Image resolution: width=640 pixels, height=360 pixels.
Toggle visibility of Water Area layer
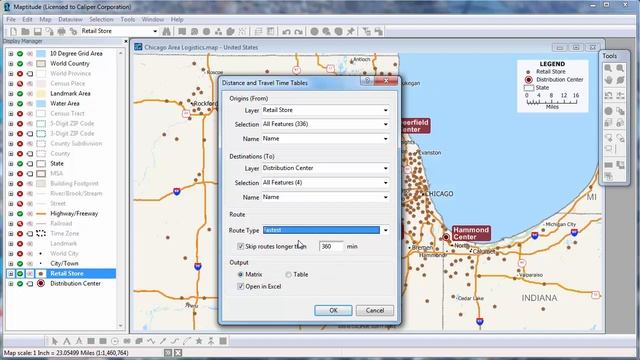click(x=20, y=104)
